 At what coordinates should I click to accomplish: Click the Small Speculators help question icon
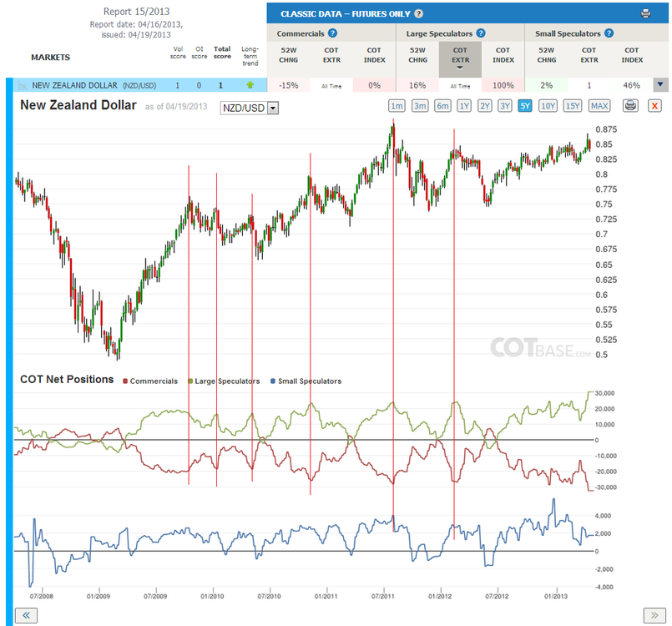click(609, 33)
